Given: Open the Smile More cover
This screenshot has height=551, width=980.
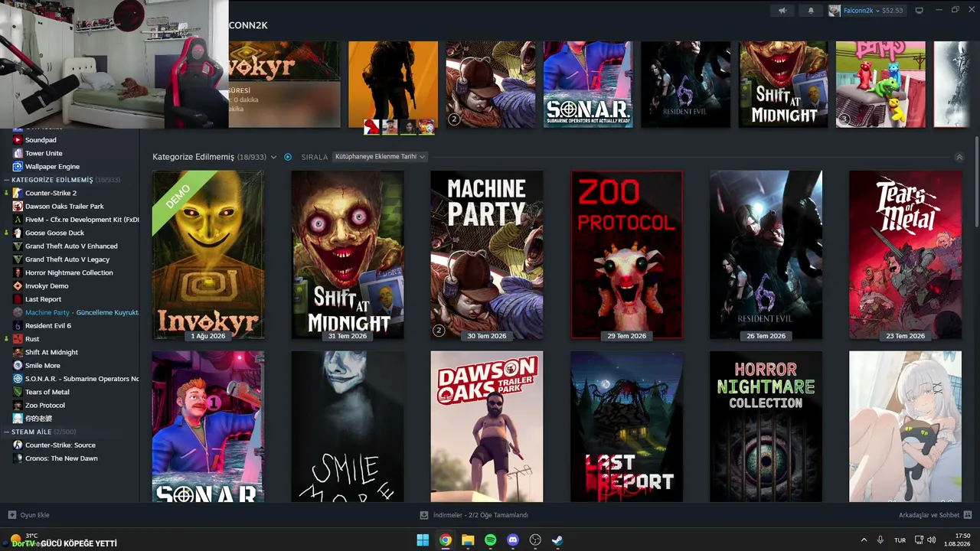Looking at the screenshot, I should pyautogui.click(x=348, y=426).
